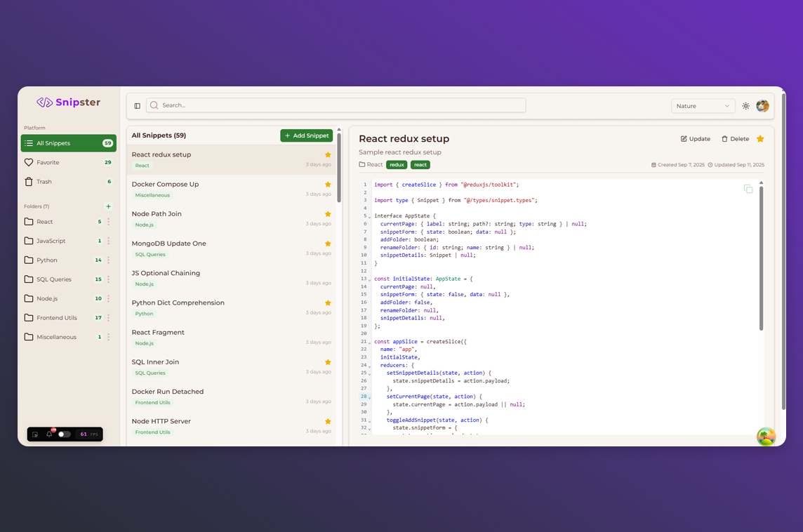Collapse code fold at line 21

(x=370, y=343)
